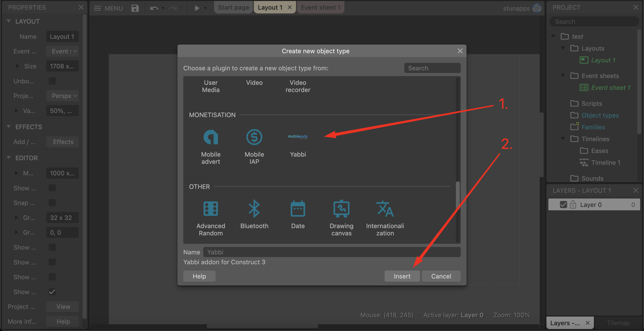Toggle Layer 0 visibility checkbox
This screenshot has width=644, height=331.
(563, 205)
